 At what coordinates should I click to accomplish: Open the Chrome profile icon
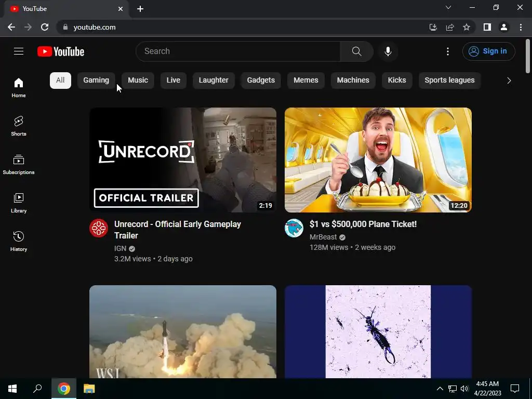pyautogui.click(x=504, y=27)
